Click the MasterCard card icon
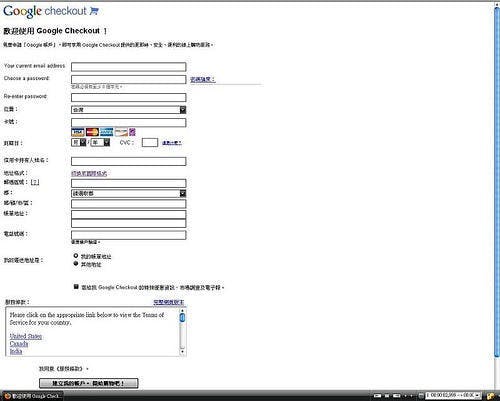Image resolution: width=500 pixels, height=401 pixels. (92, 132)
